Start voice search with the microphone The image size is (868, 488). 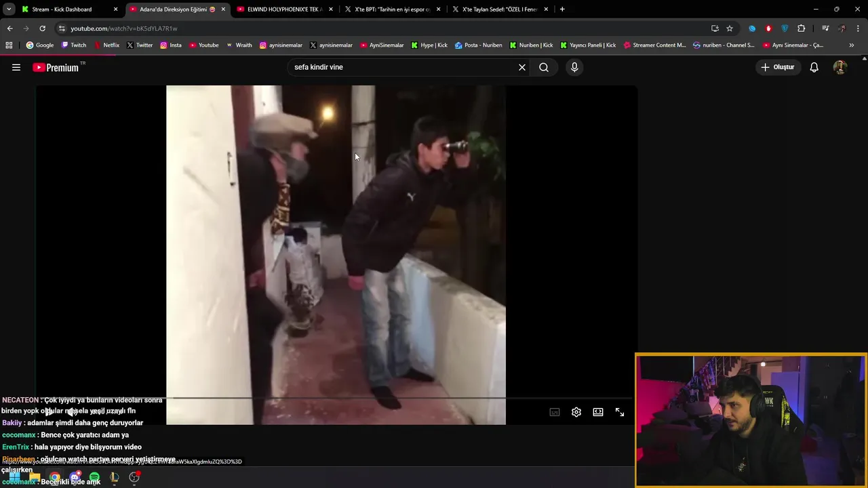pos(574,67)
